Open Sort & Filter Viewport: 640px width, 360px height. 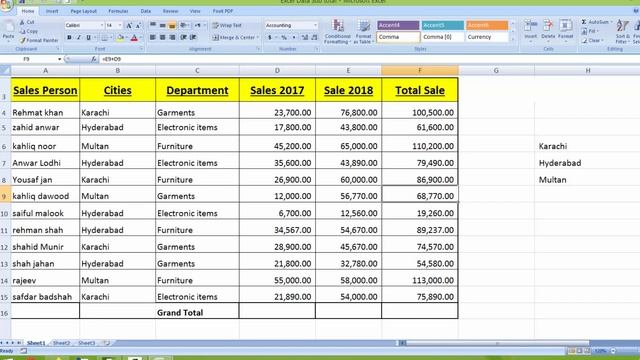coord(622,31)
